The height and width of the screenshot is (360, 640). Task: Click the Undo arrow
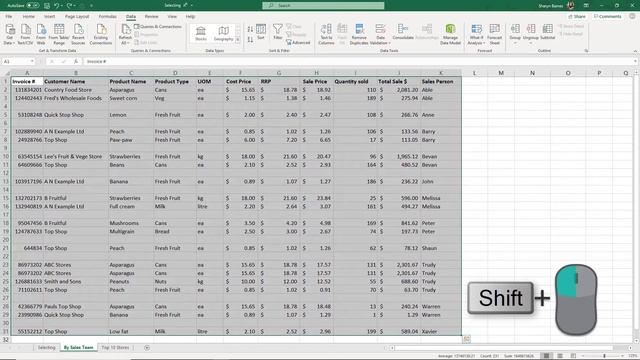(57, 6)
